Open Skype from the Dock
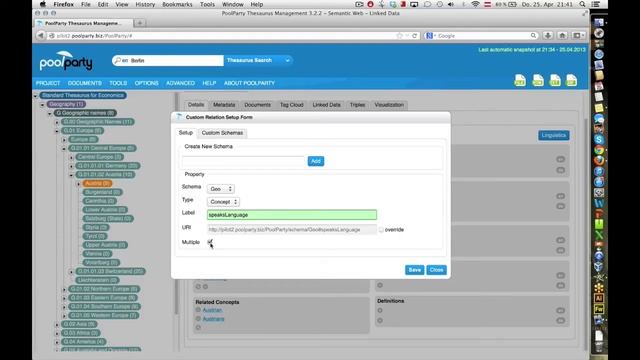 (599, 140)
